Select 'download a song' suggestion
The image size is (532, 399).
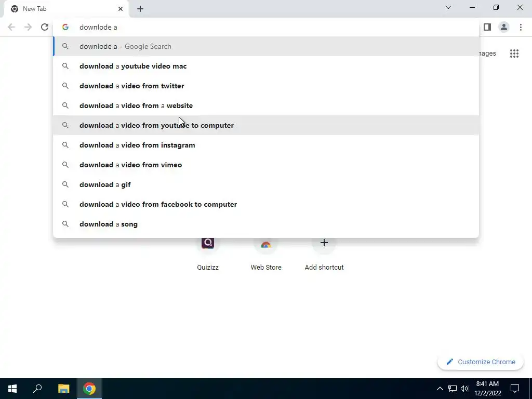tap(266, 224)
